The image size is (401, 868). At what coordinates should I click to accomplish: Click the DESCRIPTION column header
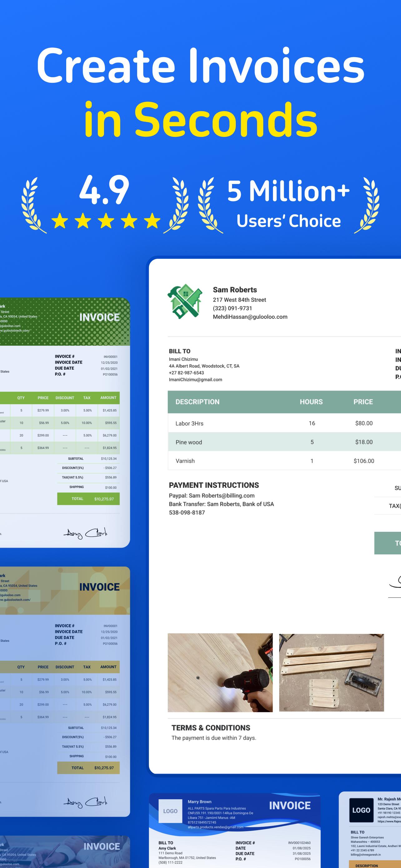(197, 402)
